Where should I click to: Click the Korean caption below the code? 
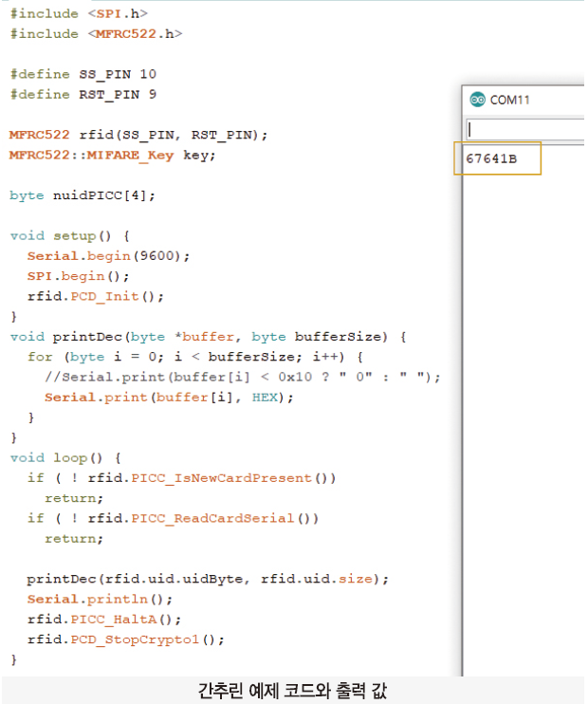292,691
